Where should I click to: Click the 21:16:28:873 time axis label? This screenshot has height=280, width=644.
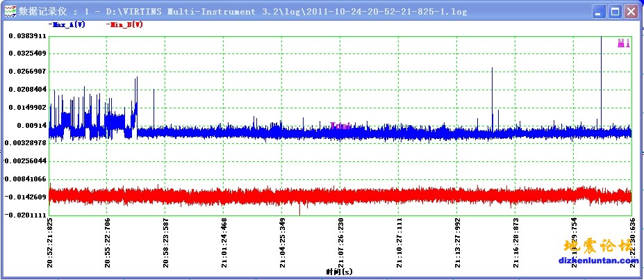point(515,243)
